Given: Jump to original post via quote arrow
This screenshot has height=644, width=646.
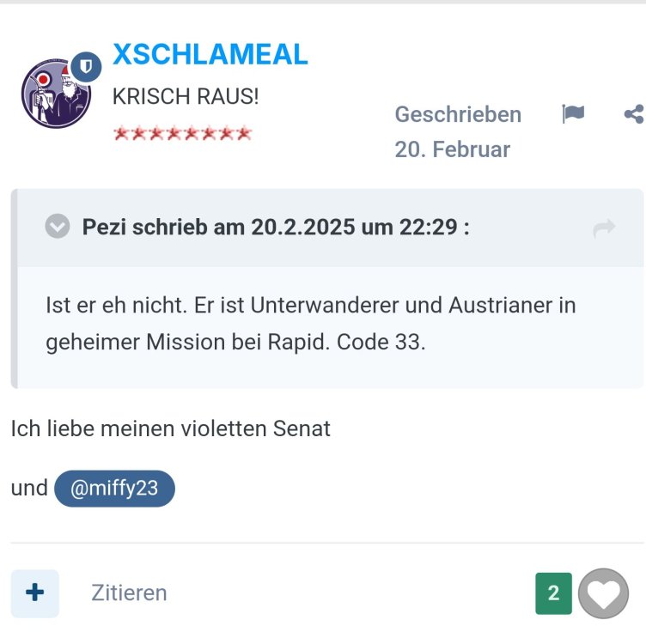Looking at the screenshot, I should tap(604, 228).
